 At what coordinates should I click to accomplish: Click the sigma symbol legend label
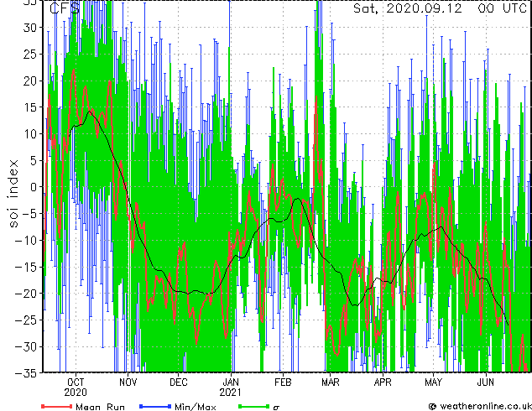[276, 408]
